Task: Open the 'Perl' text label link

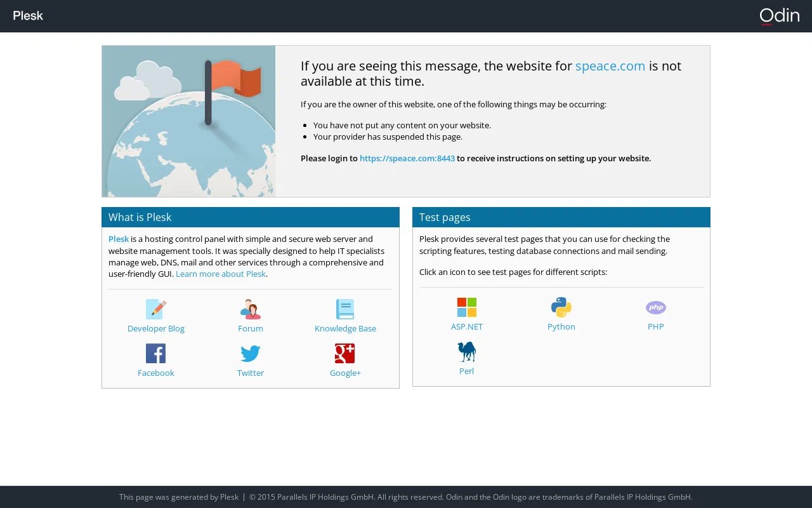Action: tap(467, 371)
